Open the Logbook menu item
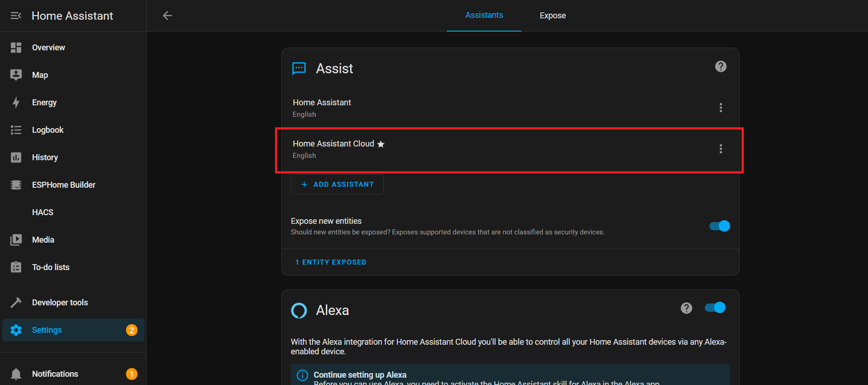Viewport: 868px width, 385px height. point(73,130)
